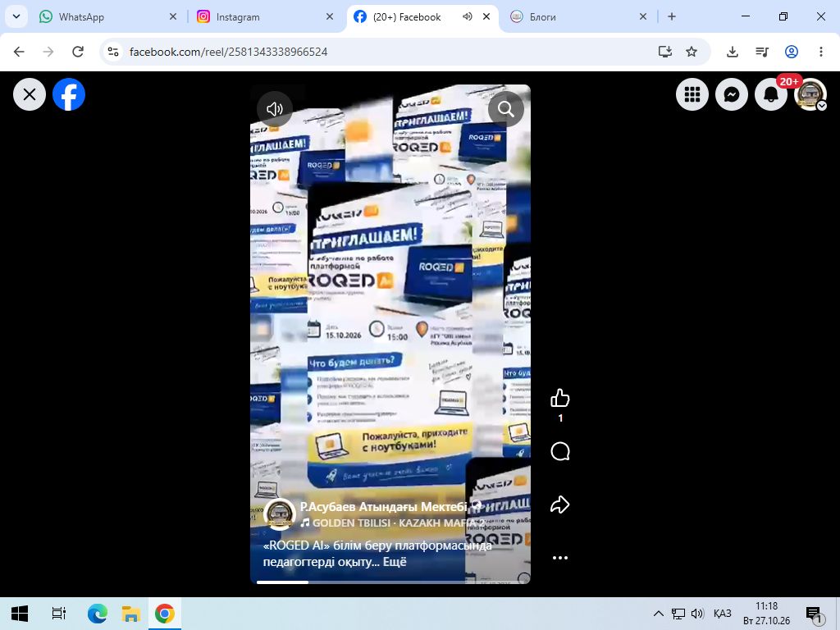The height and width of the screenshot is (630, 840).
Task: Seek in the reel progress bar
Action: coord(390,582)
